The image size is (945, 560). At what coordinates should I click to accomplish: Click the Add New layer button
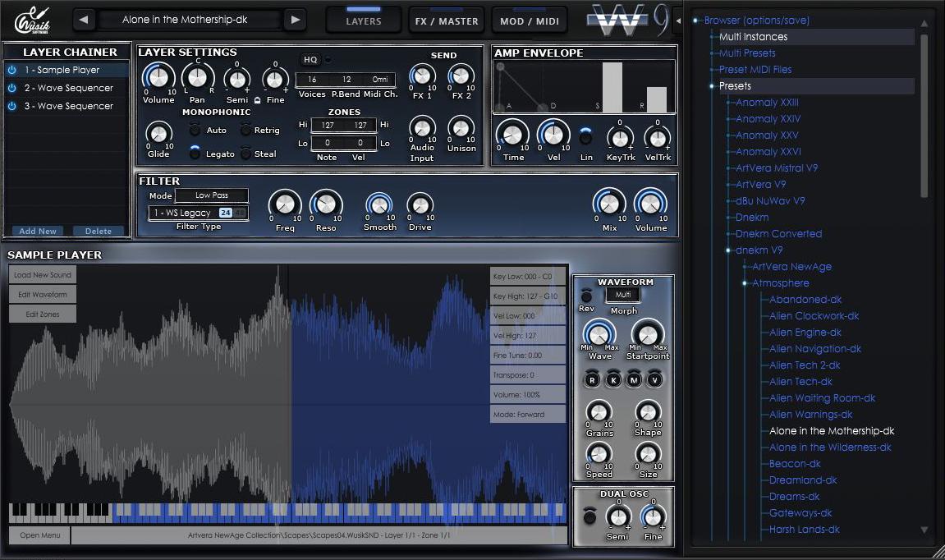pos(38,231)
